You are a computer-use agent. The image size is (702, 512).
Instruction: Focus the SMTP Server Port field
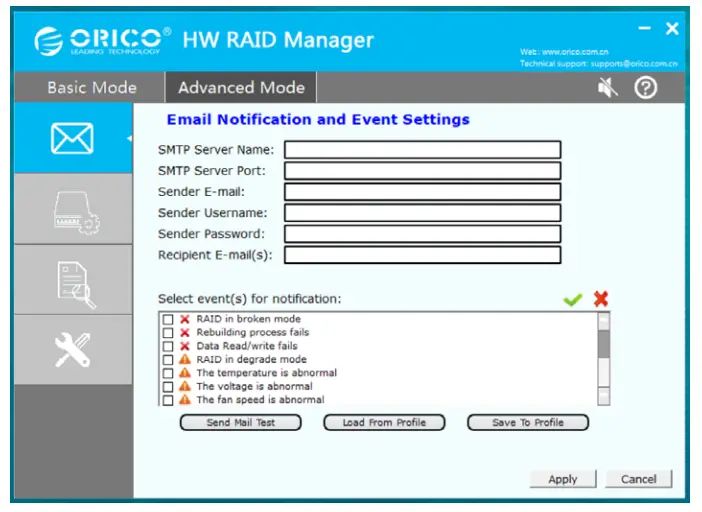tap(423, 171)
